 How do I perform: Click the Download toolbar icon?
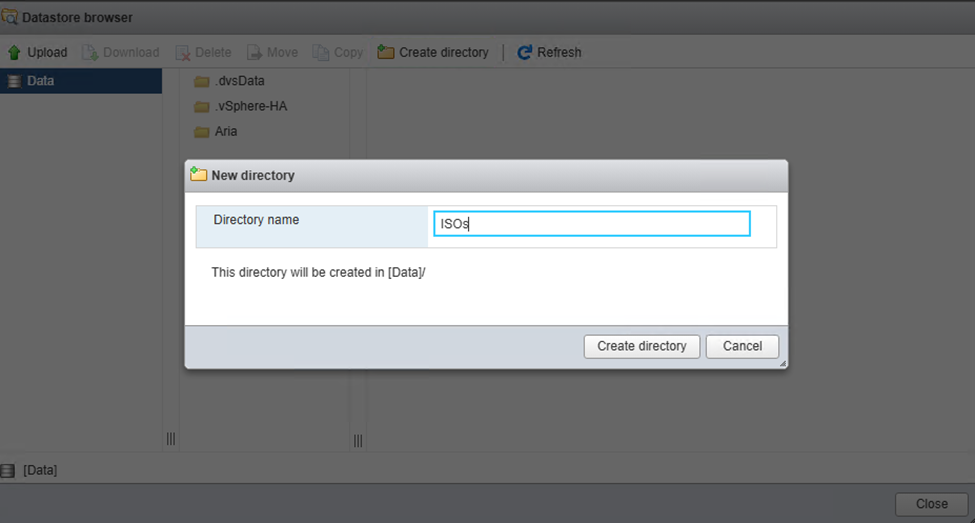89,52
